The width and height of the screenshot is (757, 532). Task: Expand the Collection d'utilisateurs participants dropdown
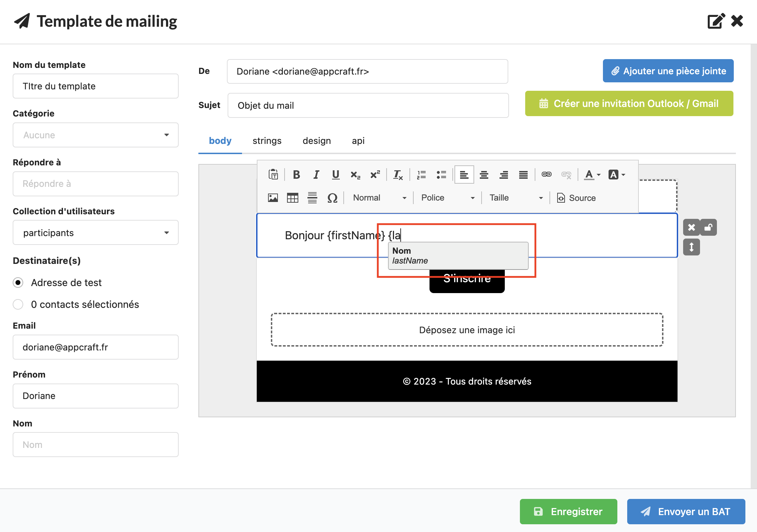(95, 233)
